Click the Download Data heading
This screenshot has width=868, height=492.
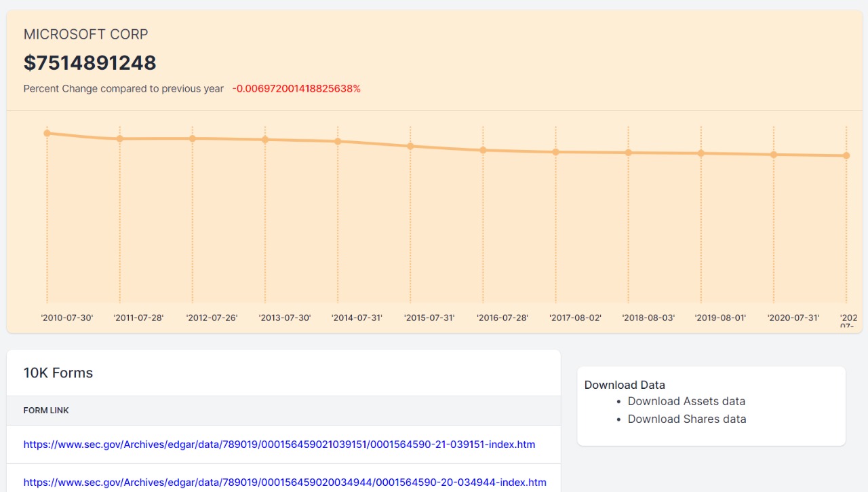click(x=625, y=385)
